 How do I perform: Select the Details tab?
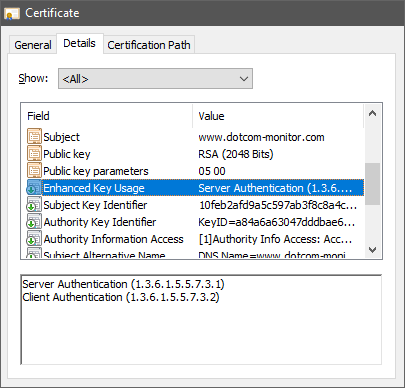[x=79, y=43]
